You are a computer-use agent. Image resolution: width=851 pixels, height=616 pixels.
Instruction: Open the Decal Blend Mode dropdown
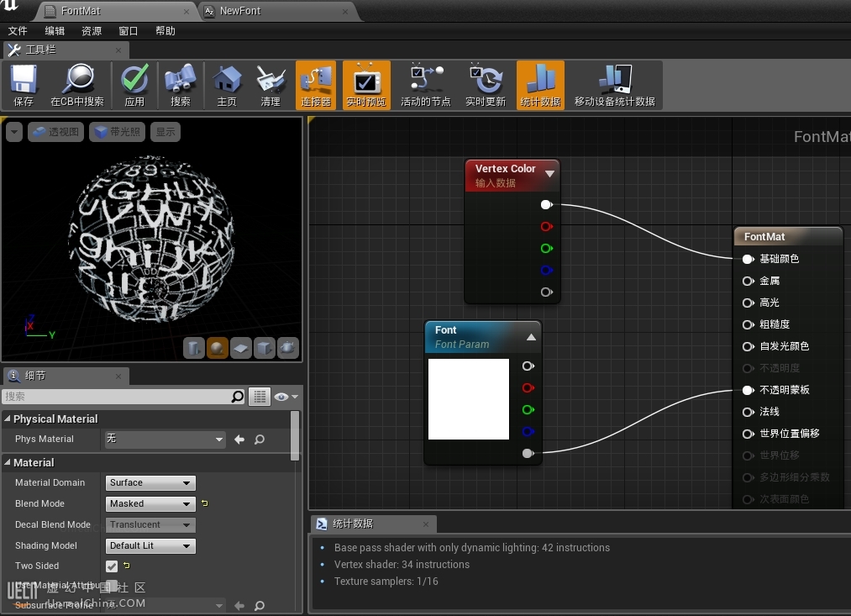(150, 525)
